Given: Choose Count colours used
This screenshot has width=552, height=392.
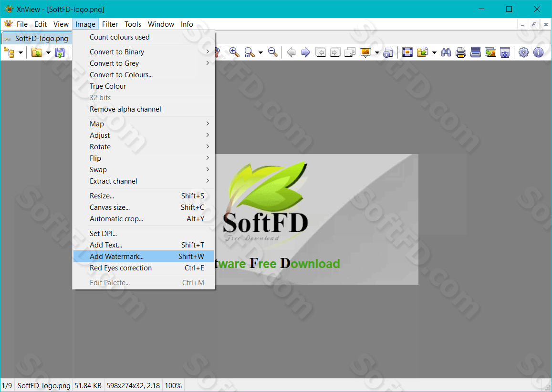Looking at the screenshot, I should 144,37.
